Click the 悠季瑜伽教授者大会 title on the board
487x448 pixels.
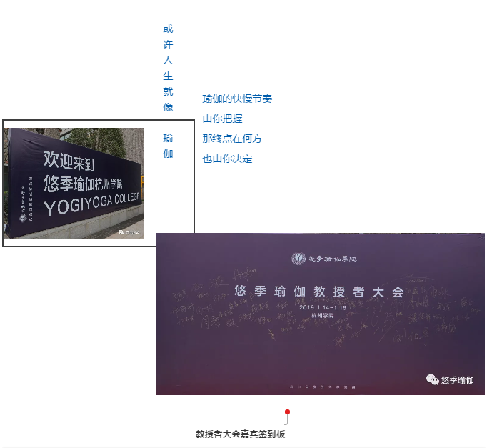[319, 292]
